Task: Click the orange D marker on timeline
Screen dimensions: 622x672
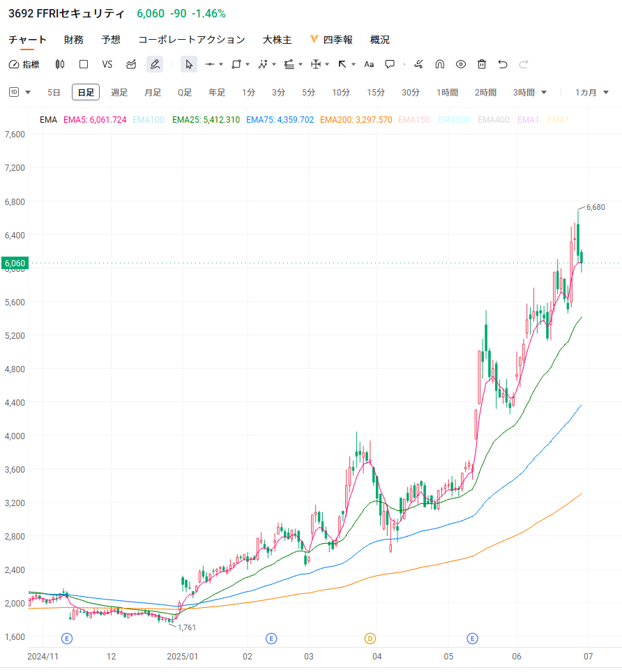Action: pyautogui.click(x=370, y=638)
